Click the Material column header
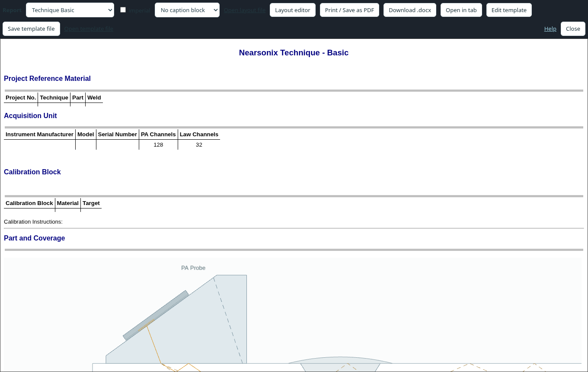The width and height of the screenshot is (588, 372). pyautogui.click(x=68, y=203)
